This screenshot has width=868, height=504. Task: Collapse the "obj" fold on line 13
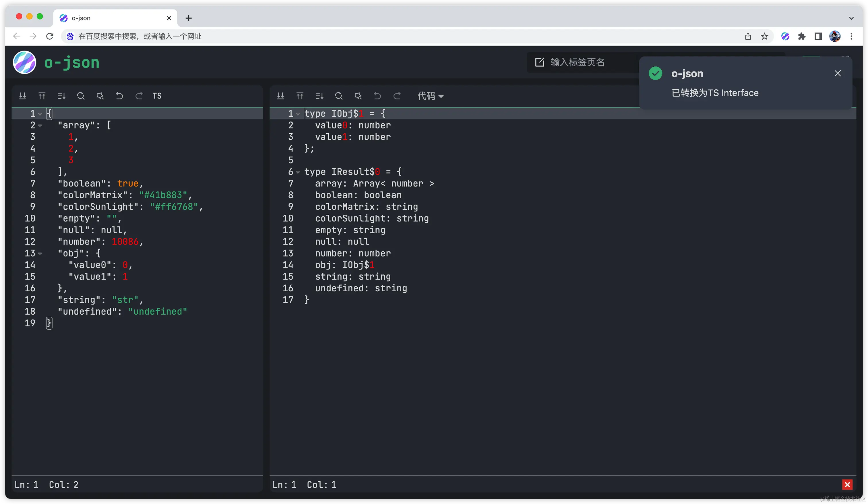click(40, 254)
